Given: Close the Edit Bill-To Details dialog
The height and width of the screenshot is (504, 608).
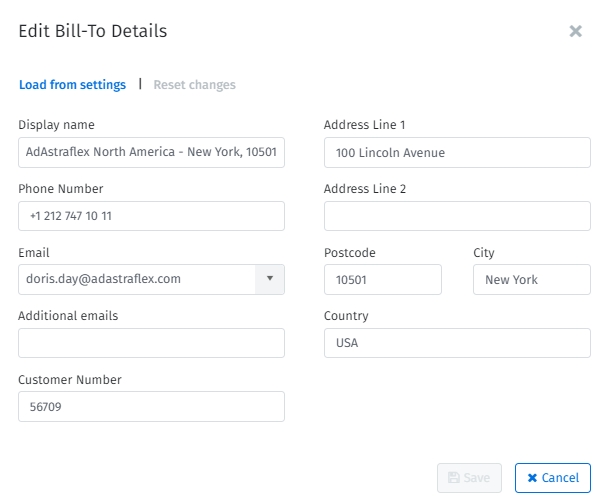Looking at the screenshot, I should [x=576, y=31].
